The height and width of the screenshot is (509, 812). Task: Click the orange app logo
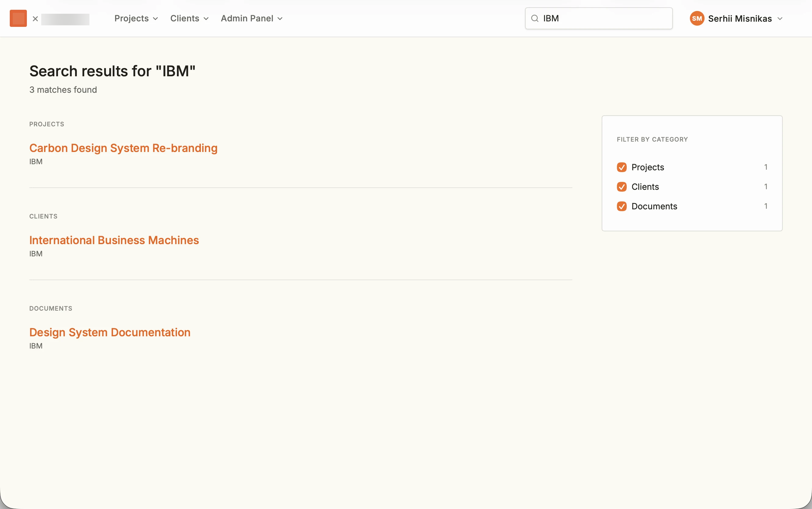(x=18, y=18)
